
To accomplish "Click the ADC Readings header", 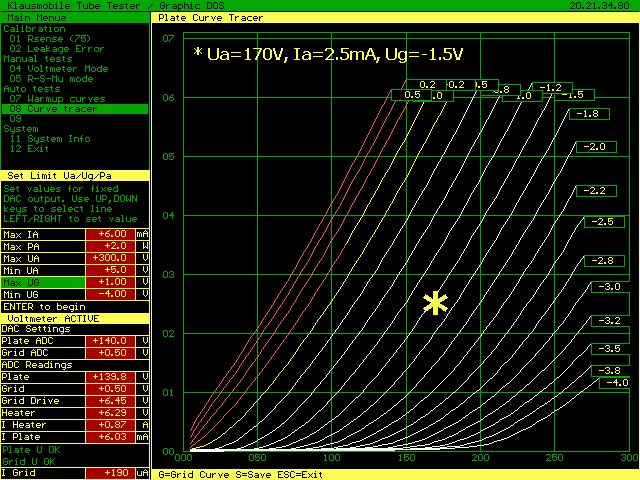I will [37, 365].
